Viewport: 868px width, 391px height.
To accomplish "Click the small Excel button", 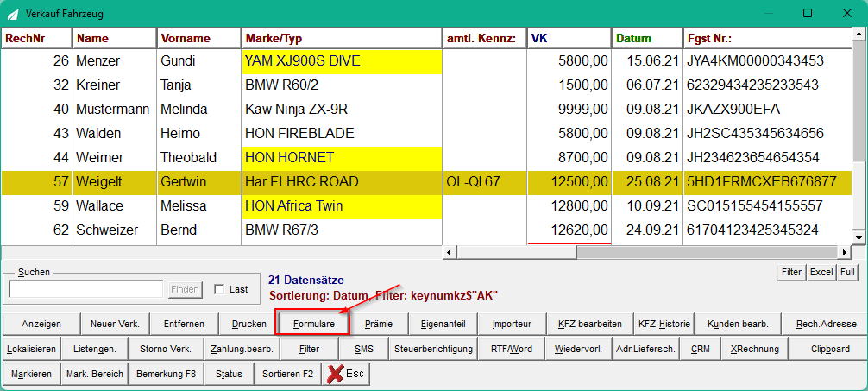I will coord(821,273).
